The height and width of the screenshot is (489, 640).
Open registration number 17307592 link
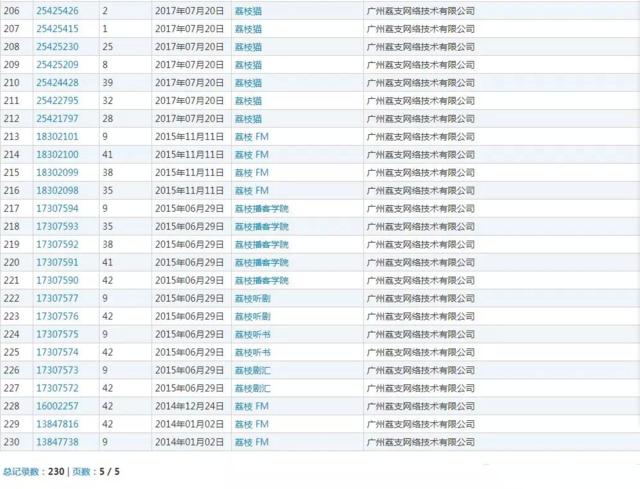tap(58, 244)
